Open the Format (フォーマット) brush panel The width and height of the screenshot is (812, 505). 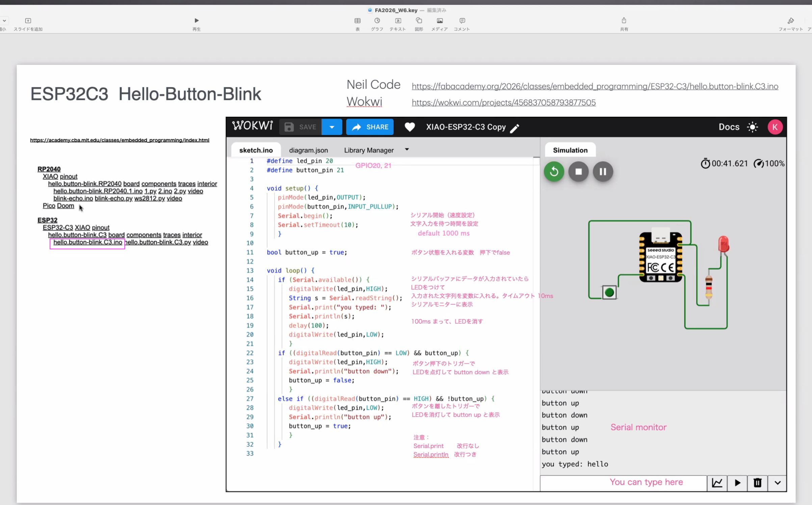(790, 21)
